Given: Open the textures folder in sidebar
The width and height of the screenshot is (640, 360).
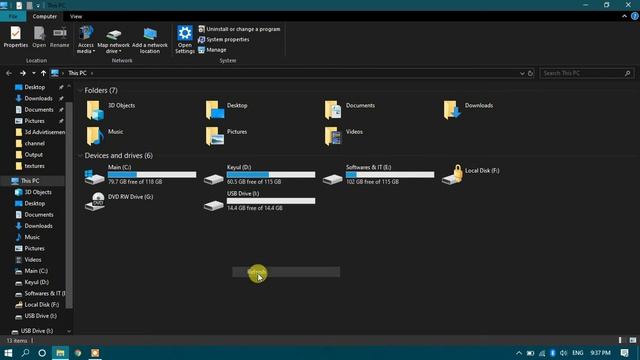Looking at the screenshot, I should [x=34, y=166].
